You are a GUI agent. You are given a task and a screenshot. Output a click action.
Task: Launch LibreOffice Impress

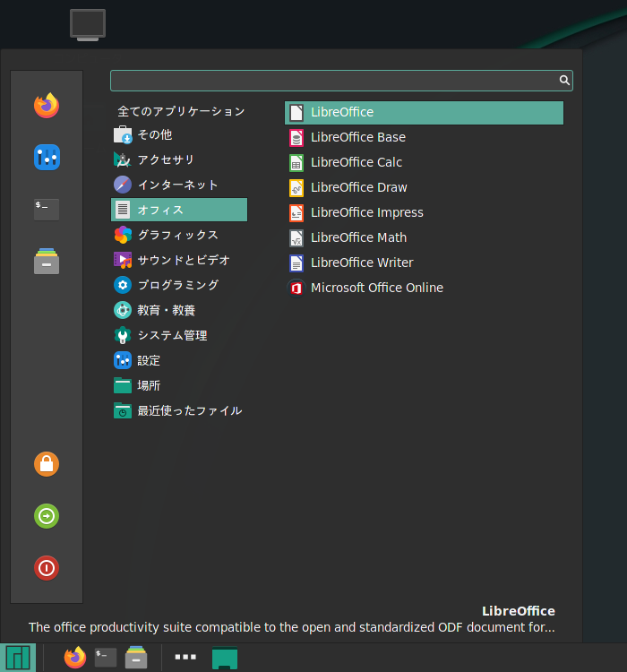tap(424, 212)
